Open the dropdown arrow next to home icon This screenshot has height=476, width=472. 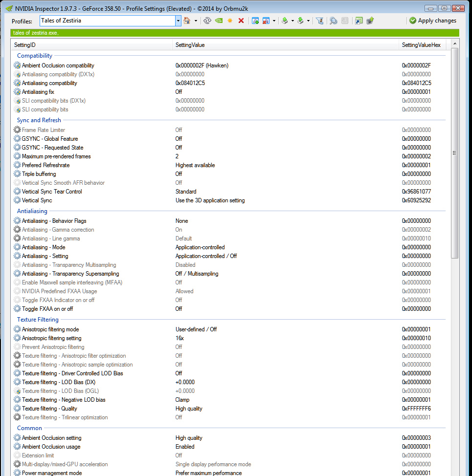(x=196, y=21)
